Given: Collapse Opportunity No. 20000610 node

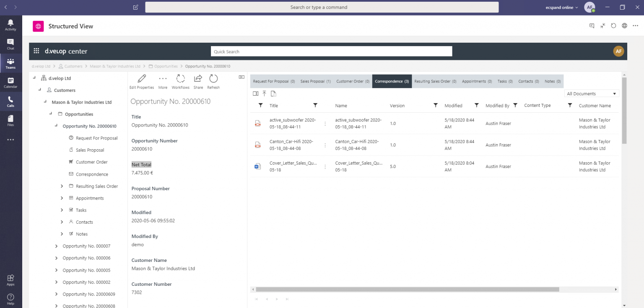Looking at the screenshot, I should point(56,126).
